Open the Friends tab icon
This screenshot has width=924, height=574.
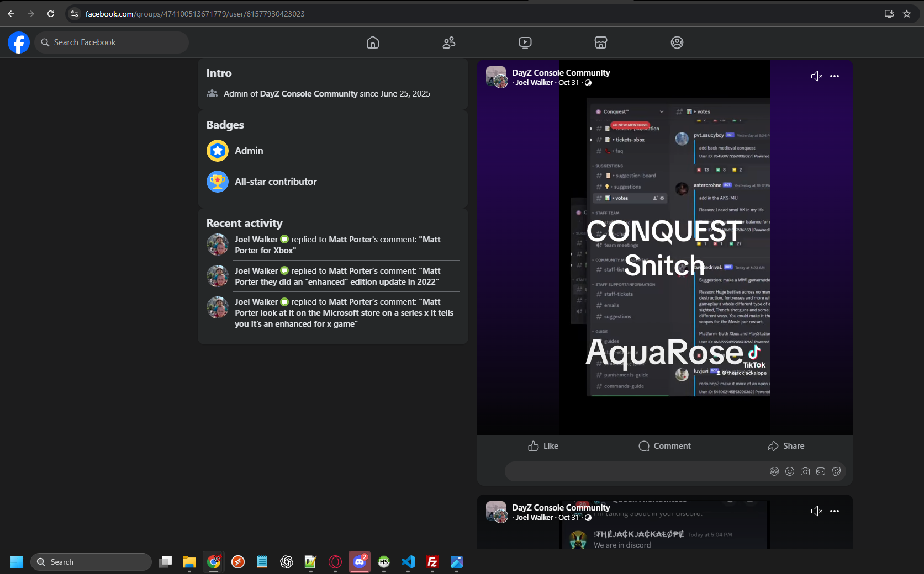449,42
